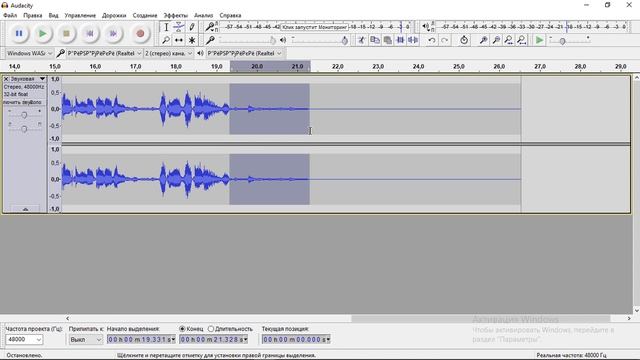
Task: Select the Длительность radio button
Action: pyautogui.click(x=211, y=329)
